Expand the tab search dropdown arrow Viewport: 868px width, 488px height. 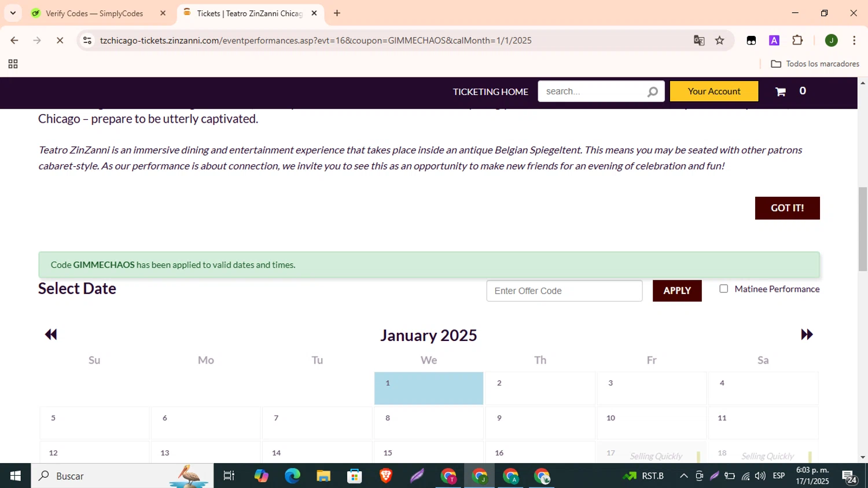click(13, 13)
